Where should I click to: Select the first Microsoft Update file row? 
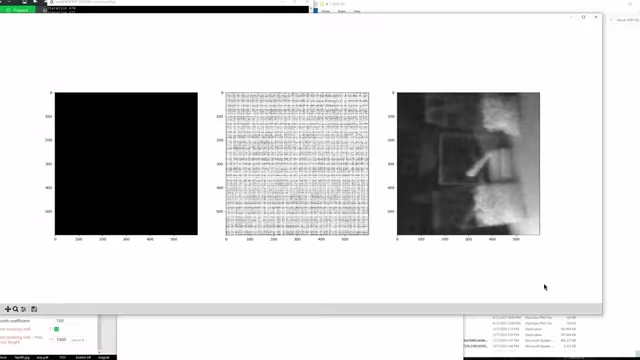521,340
